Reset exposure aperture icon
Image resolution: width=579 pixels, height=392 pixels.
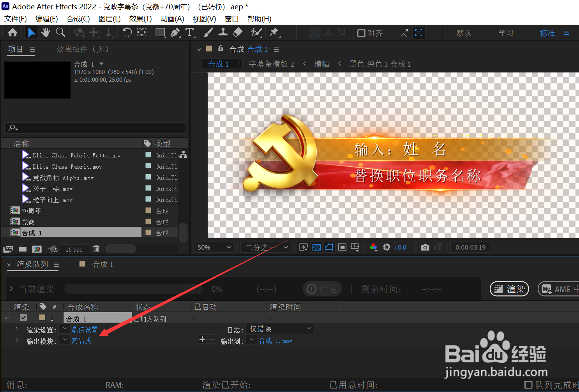click(x=387, y=247)
